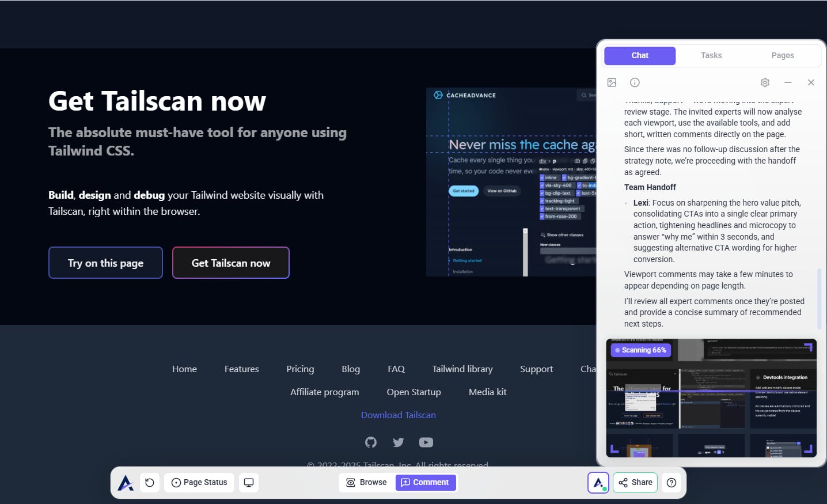
Task: Click the Scanning 66% preview thumbnail
Action: (x=711, y=398)
